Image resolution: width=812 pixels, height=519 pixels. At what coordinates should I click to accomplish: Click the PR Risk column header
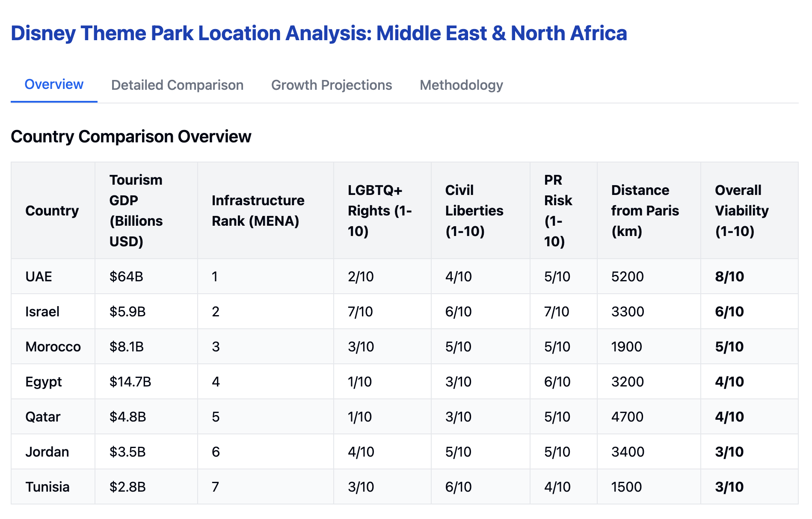(558, 211)
